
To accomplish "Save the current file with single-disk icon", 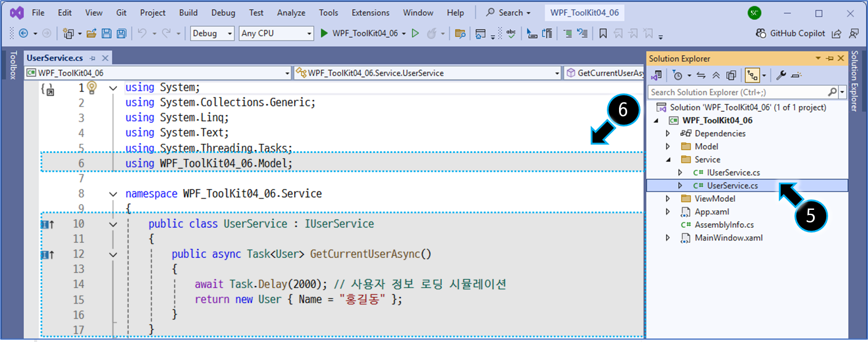I will coord(107,34).
